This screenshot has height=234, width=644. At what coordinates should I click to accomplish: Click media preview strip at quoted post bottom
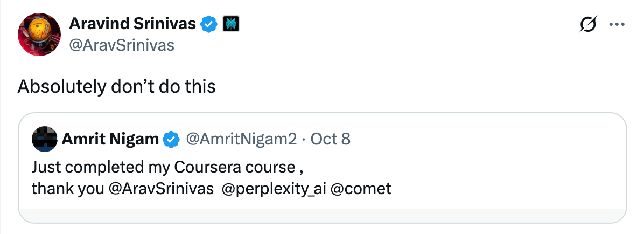click(x=322, y=215)
